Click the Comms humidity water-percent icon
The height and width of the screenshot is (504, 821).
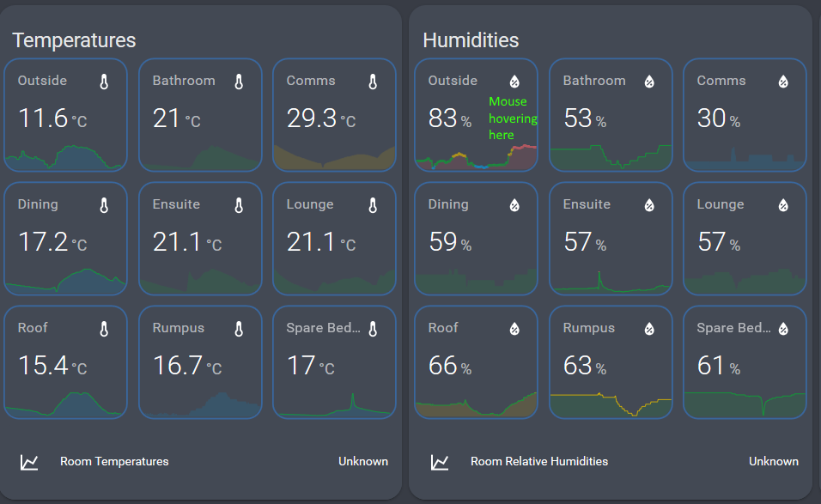783,81
